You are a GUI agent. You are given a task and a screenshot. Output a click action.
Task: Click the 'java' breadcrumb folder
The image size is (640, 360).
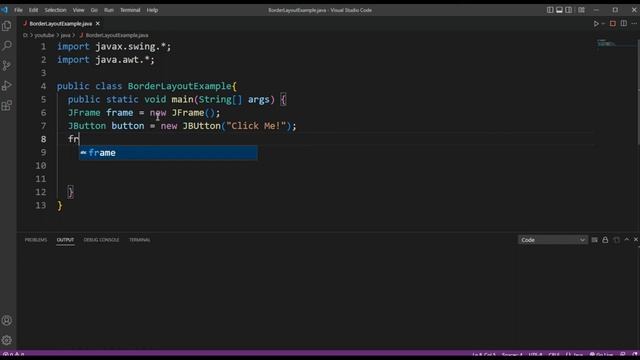pos(65,36)
